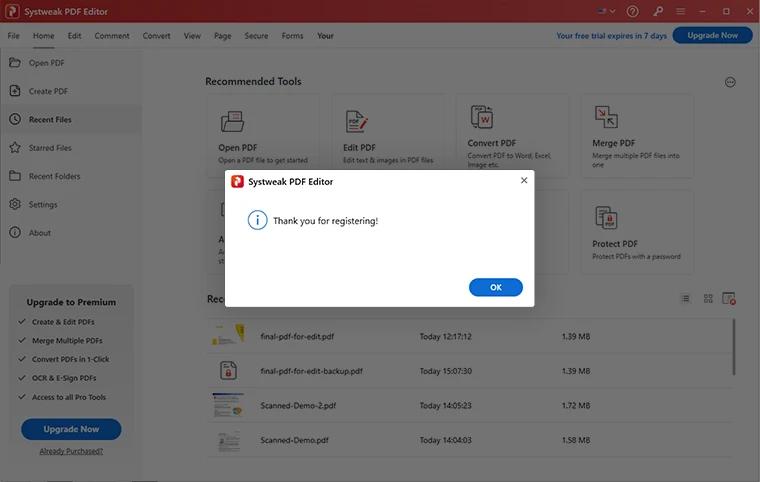Screen dimensions: 760x482
Task: Click the Open PDF folder icon in sidebar
Action: coord(15,63)
